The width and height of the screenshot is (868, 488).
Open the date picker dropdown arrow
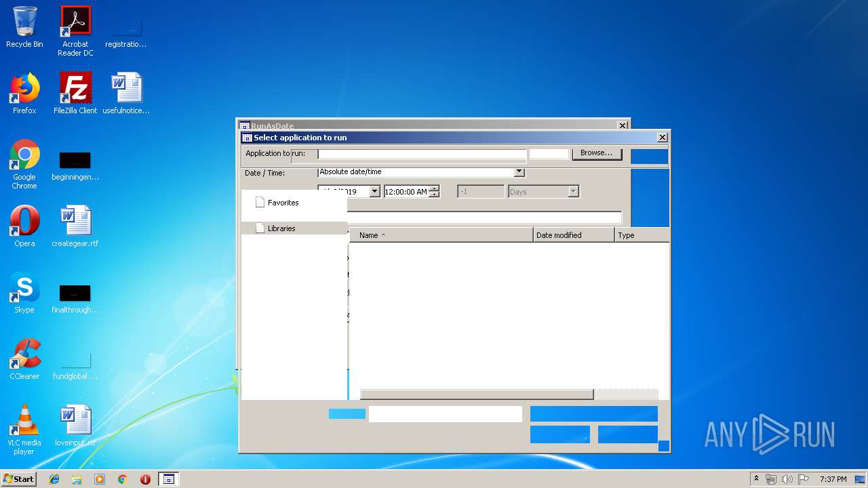click(x=374, y=192)
